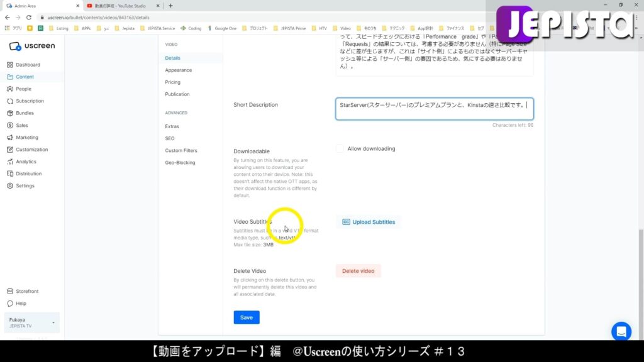The height and width of the screenshot is (362, 644).
Task: Open the chat support bubble
Action: pos(621,331)
